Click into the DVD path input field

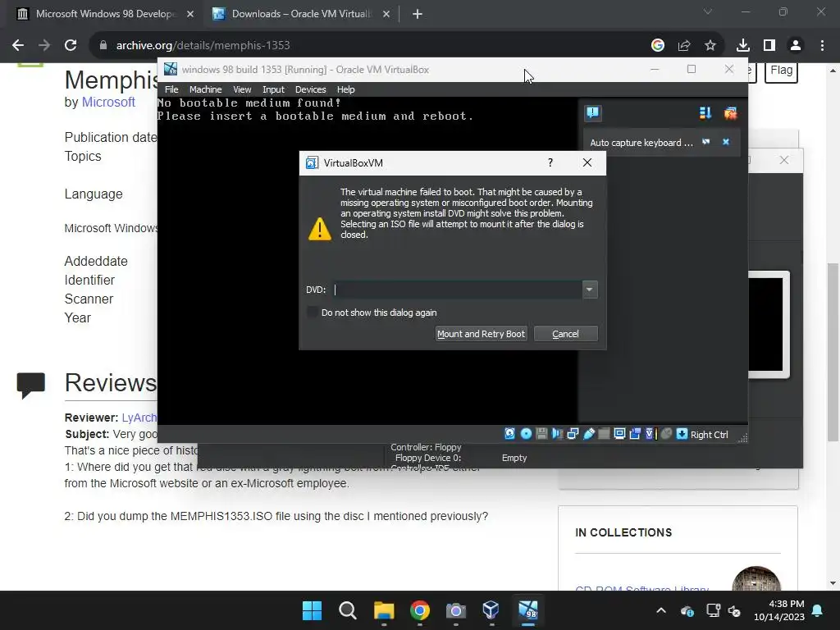click(458, 290)
